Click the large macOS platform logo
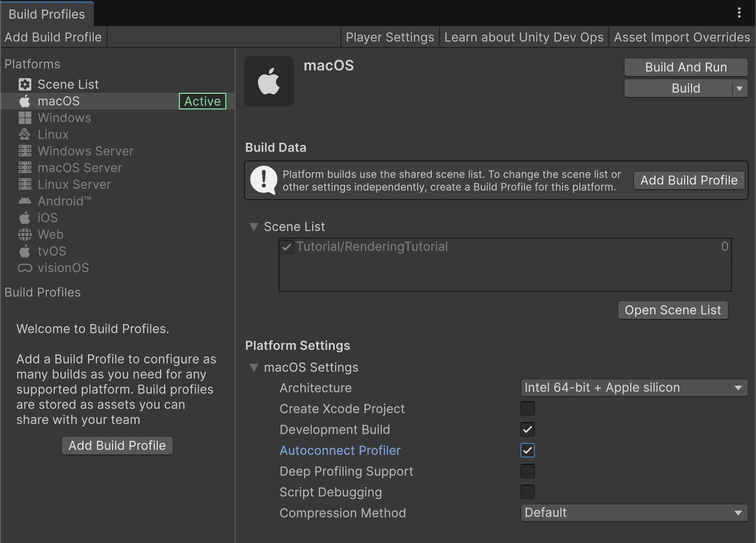The image size is (756, 543). click(x=269, y=81)
